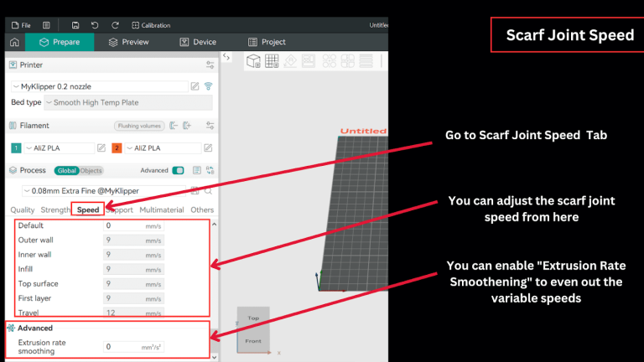Screen dimensions: 644x362
Task: Click the Default speed input field
Action: point(133,225)
